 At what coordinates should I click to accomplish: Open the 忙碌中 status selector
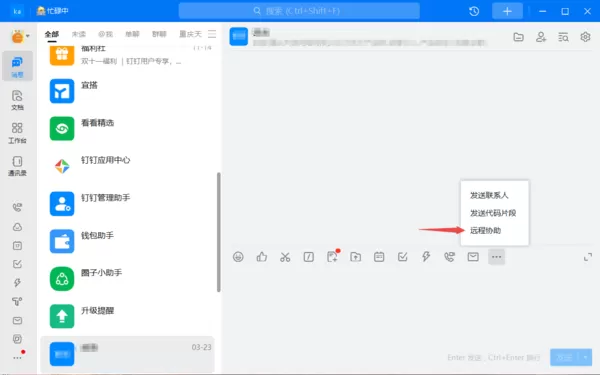pyautogui.click(x=52, y=11)
